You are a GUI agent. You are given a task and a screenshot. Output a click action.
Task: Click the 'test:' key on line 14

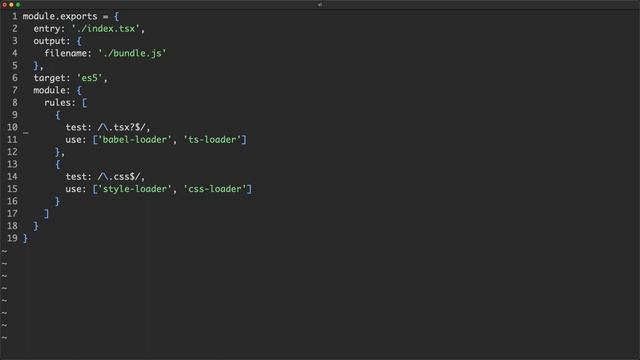pyautogui.click(x=79, y=177)
